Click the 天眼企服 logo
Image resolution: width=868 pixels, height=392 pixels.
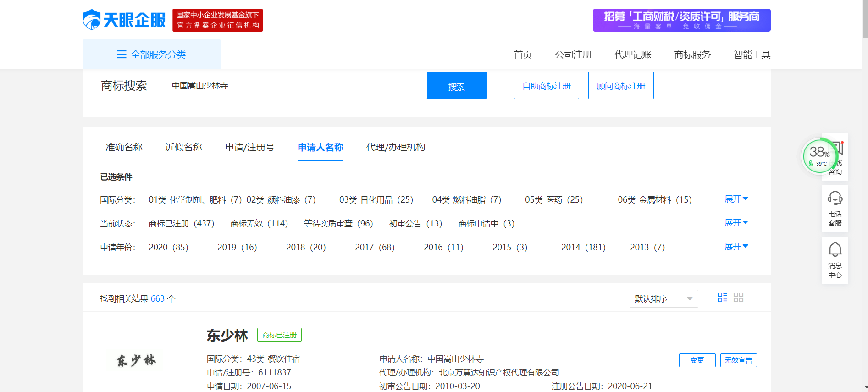[x=124, y=20]
